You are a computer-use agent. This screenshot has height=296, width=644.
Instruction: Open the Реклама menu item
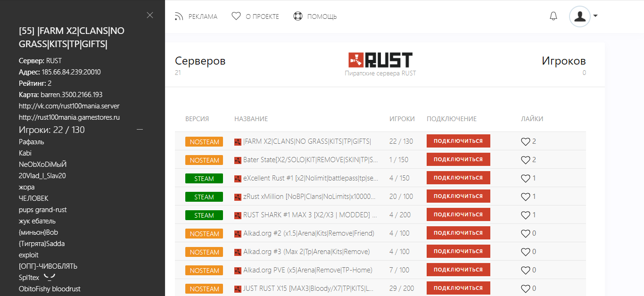tap(203, 16)
